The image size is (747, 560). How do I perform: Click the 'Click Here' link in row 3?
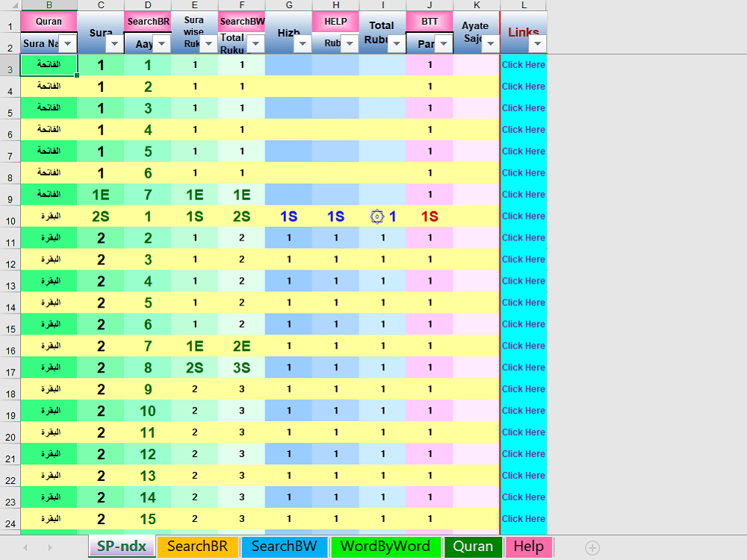pos(523,65)
